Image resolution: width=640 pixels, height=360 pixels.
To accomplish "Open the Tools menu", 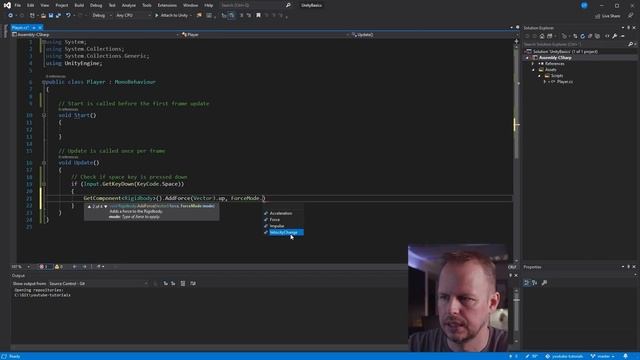I will click(x=147, y=5).
